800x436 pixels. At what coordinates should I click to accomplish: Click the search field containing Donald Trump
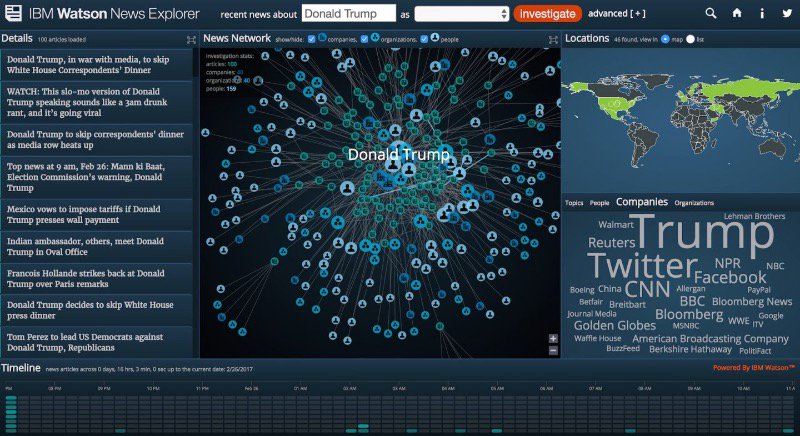(348, 13)
